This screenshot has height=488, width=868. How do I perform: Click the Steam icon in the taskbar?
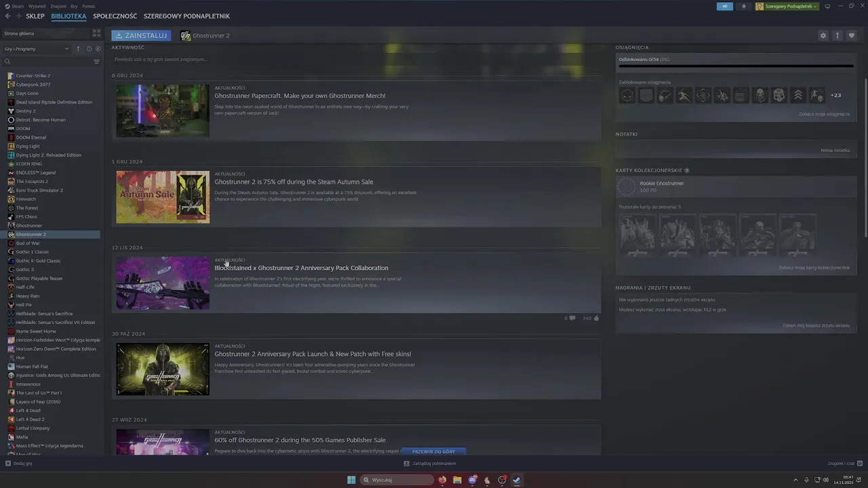[x=516, y=480]
